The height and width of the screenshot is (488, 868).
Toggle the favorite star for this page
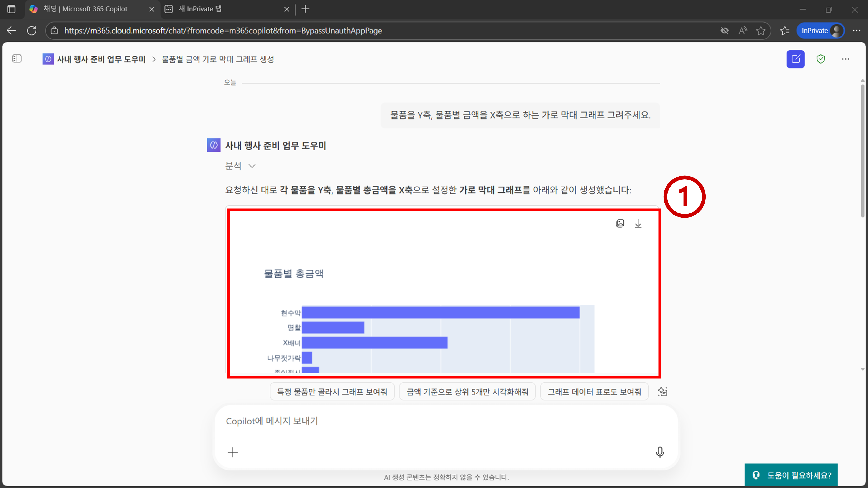[761, 31]
